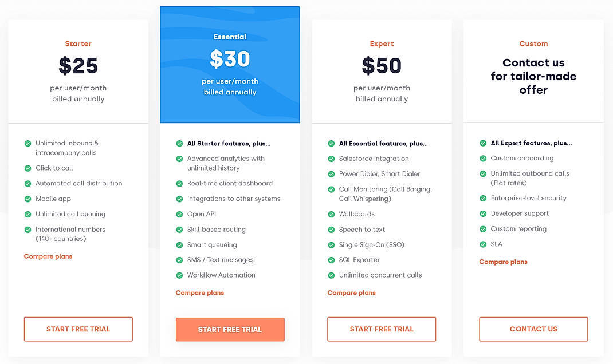Click the checkmark icon next to Wallboards

(x=331, y=214)
